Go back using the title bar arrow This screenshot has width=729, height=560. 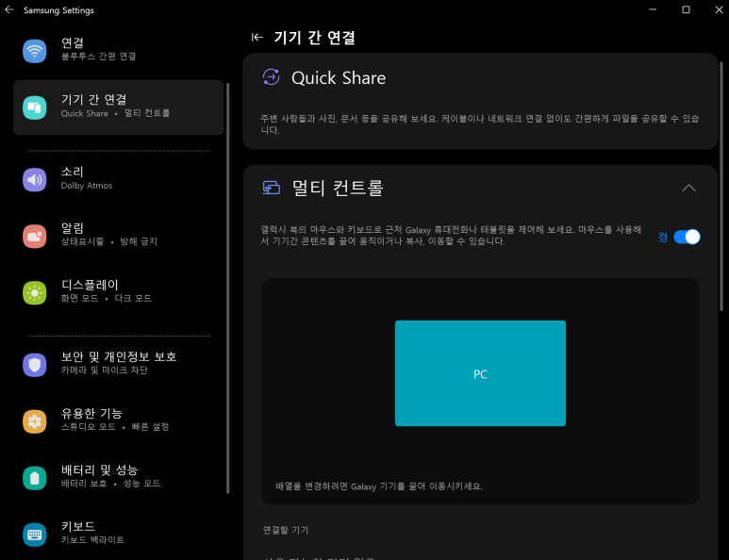coord(9,9)
